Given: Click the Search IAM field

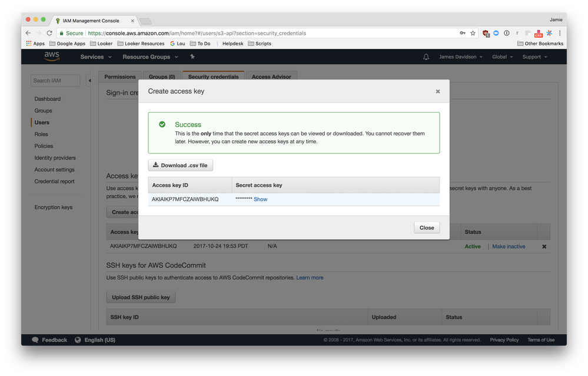Looking at the screenshot, I should point(55,80).
